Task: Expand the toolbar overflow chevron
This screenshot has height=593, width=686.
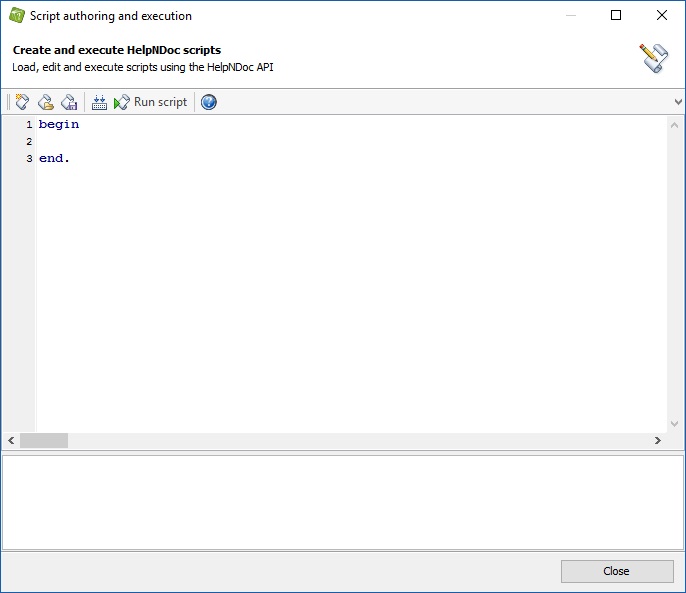Action: tap(678, 102)
